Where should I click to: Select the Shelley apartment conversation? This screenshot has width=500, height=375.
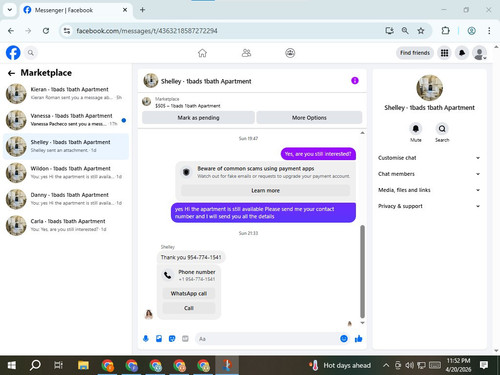66,146
